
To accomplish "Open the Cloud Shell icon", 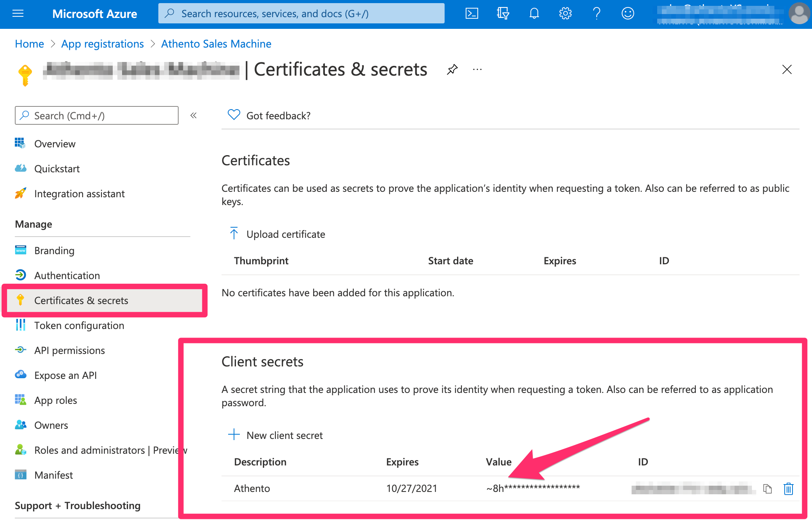I will click(472, 14).
